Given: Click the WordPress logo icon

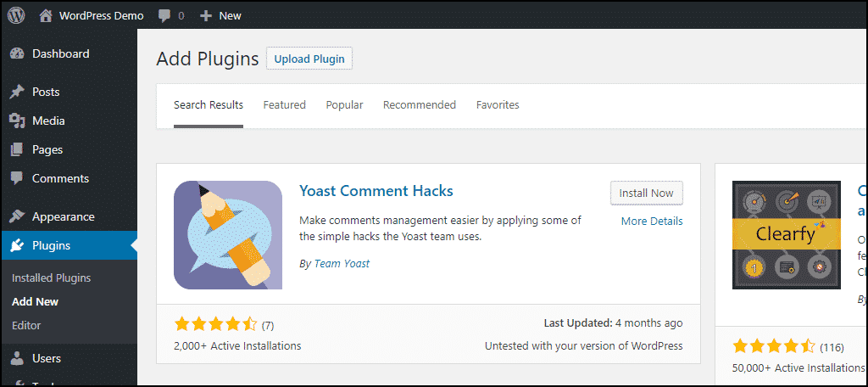Looking at the screenshot, I should [16, 15].
